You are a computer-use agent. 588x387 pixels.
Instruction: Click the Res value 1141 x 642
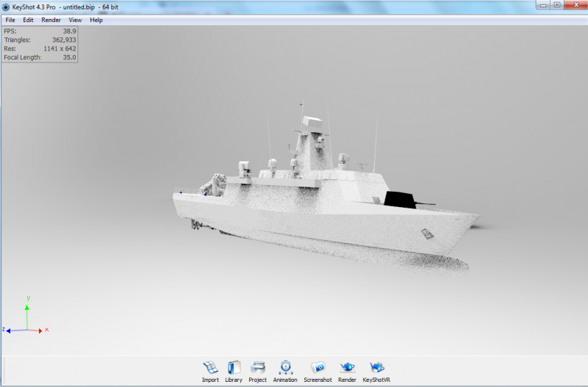[60, 48]
